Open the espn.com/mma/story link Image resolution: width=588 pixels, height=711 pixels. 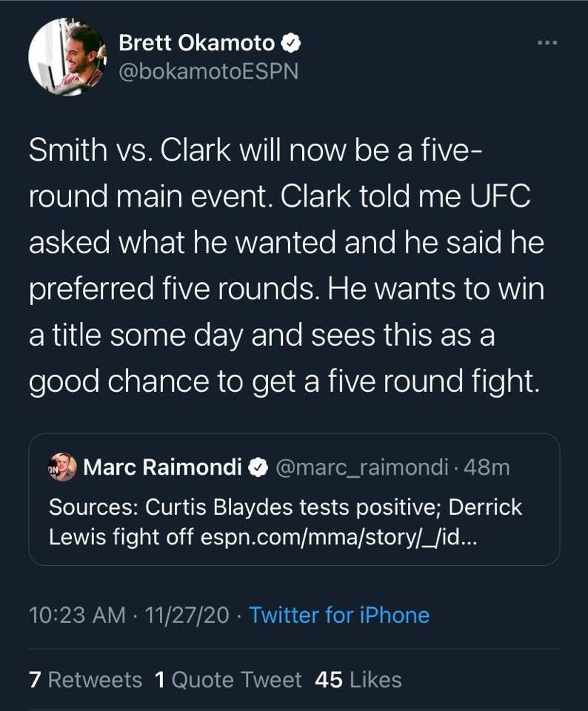(x=344, y=538)
